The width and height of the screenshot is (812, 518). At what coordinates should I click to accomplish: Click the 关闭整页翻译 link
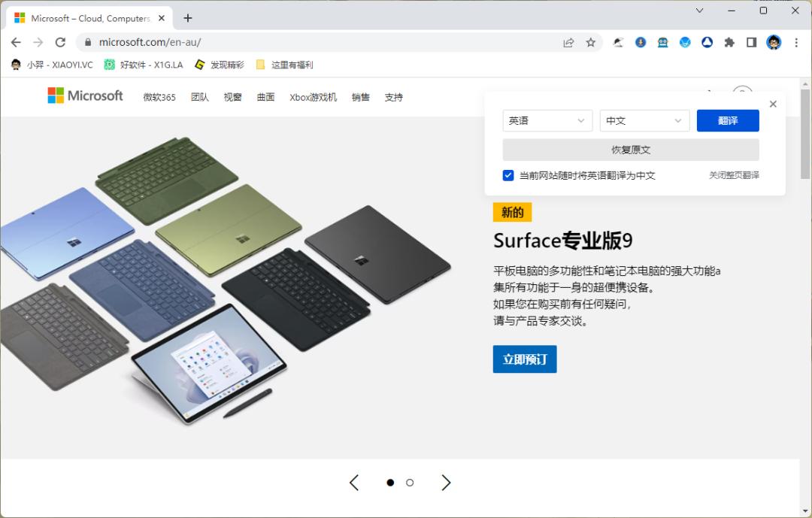(x=735, y=175)
